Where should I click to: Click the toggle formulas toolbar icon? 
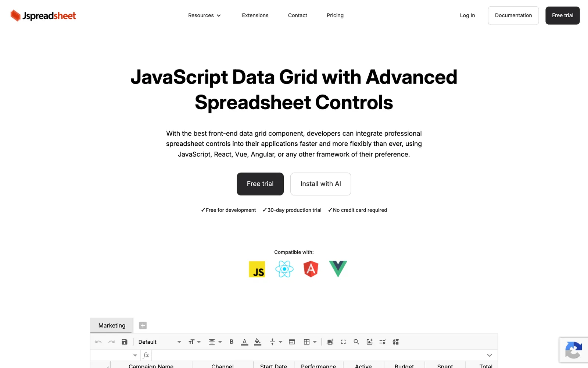pyautogui.click(x=383, y=342)
